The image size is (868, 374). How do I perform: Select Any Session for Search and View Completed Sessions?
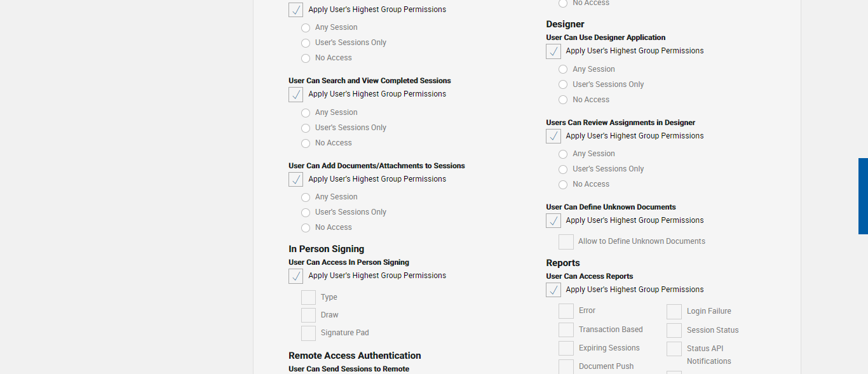tap(306, 113)
